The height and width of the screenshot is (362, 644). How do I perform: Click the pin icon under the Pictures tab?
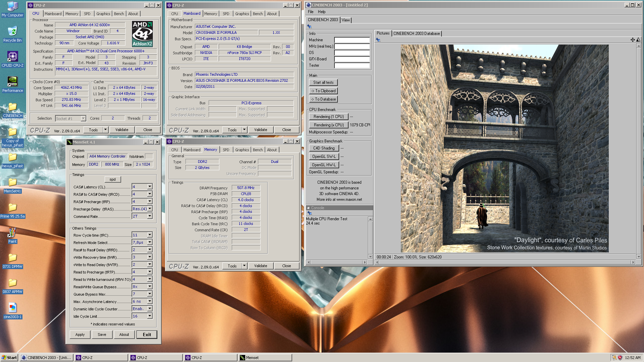(x=378, y=40)
